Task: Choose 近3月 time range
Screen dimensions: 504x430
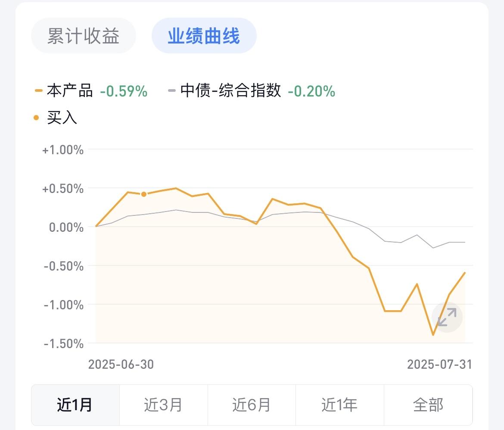Action: (164, 405)
